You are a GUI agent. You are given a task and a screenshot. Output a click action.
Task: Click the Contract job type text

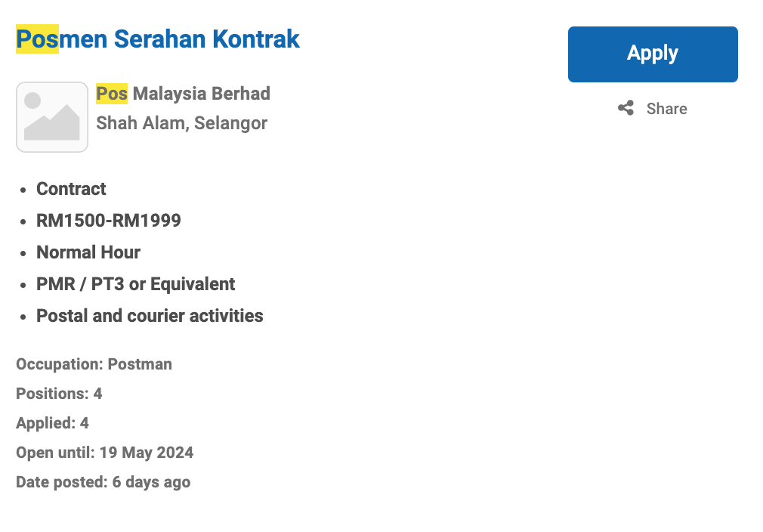tap(71, 189)
